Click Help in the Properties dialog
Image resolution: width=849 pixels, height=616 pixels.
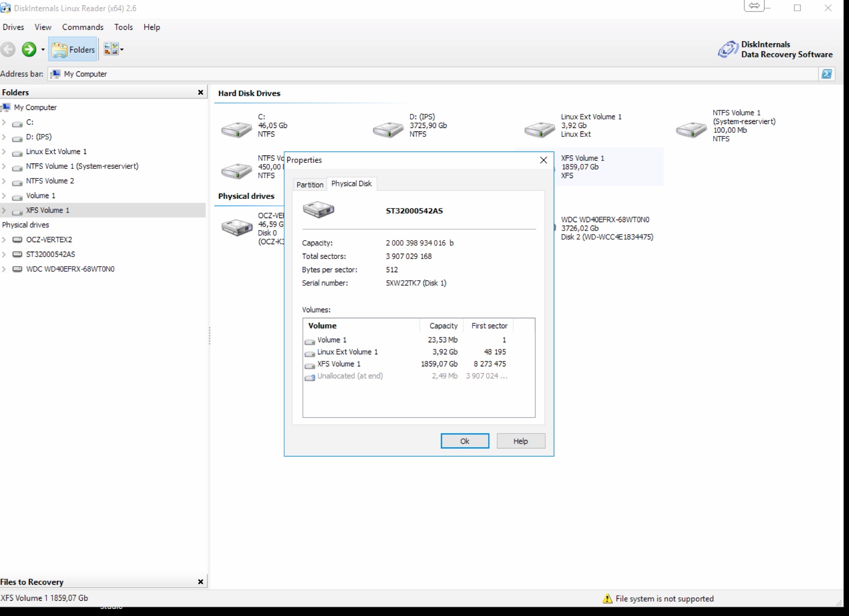point(520,441)
